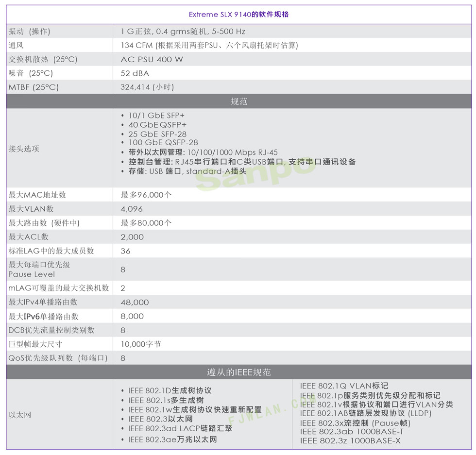
Task: Select the '最大每端口优先级 Pause Level' label
Action: click(x=39, y=269)
